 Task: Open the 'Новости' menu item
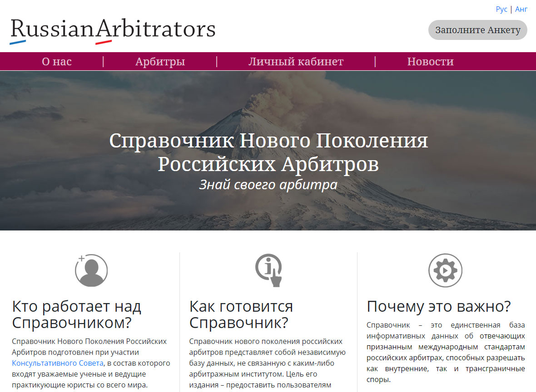430,61
